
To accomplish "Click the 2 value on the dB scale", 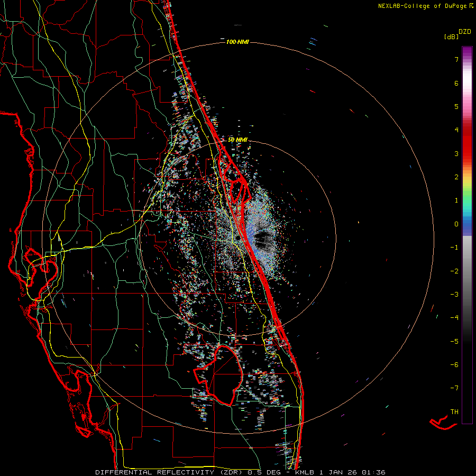I will [x=456, y=177].
